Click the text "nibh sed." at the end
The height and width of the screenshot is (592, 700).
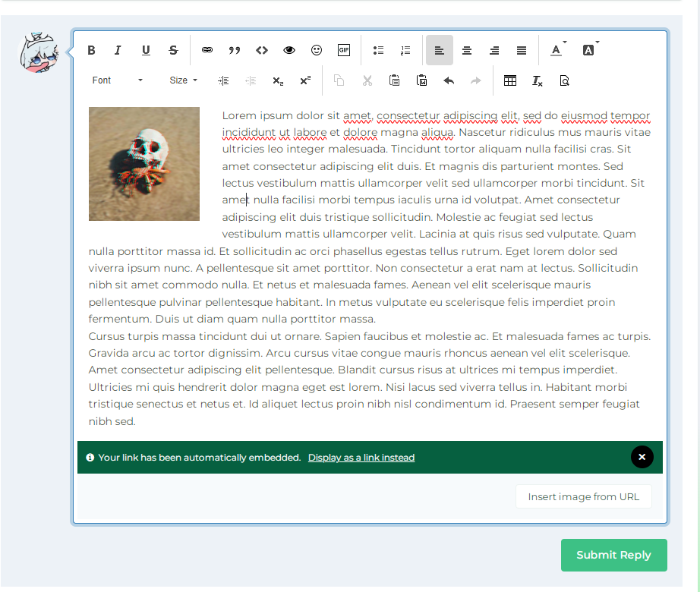point(112,421)
